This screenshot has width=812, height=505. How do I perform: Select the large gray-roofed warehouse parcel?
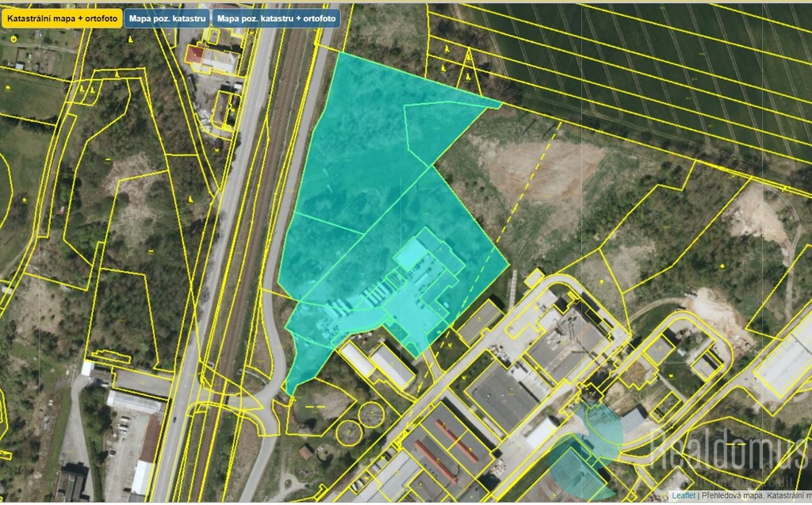click(501, 398)
